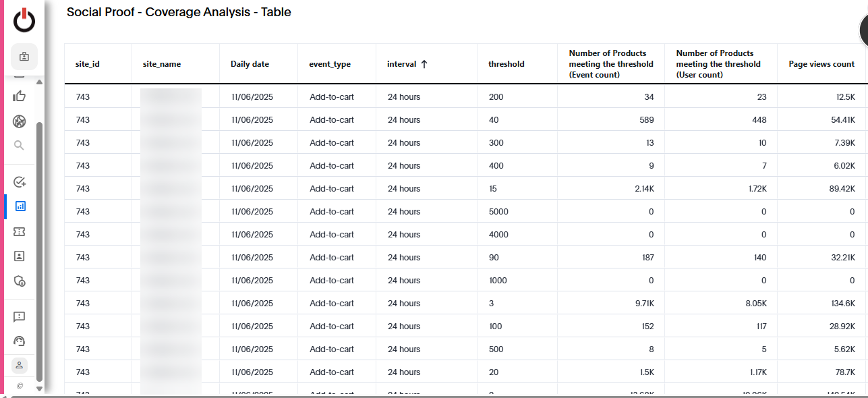The image size is (868, 398).
Task: Open the checkmark-plus icon in sidebar
Action: [20, 181]
